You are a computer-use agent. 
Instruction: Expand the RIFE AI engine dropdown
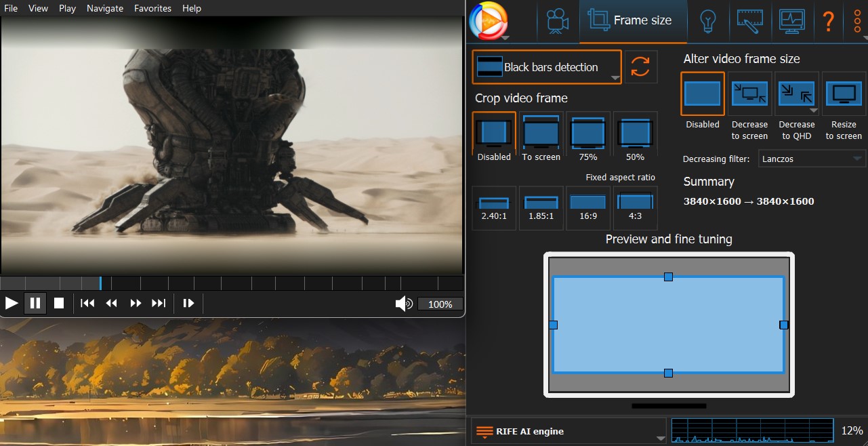[569, 432]
